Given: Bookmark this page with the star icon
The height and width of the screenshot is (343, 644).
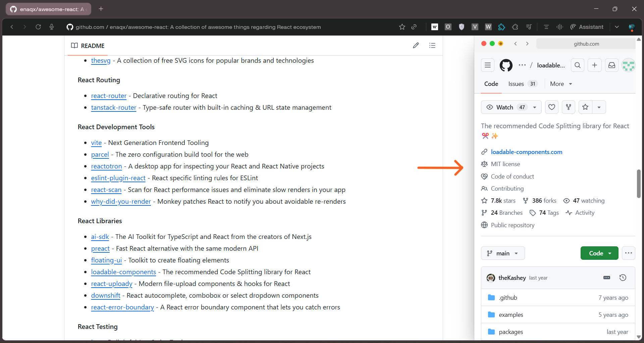Looking at the screenshot, I should pos(402,27).
